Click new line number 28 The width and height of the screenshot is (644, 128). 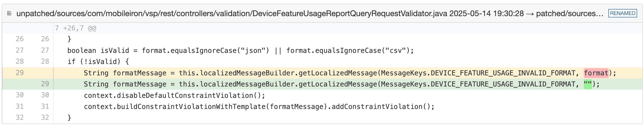tap(45, 61)
